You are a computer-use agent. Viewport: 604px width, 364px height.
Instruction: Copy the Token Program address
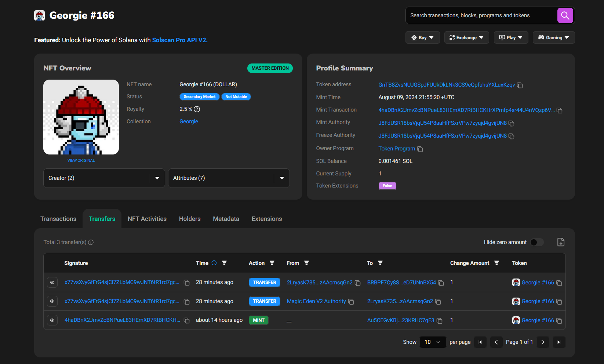420,149
